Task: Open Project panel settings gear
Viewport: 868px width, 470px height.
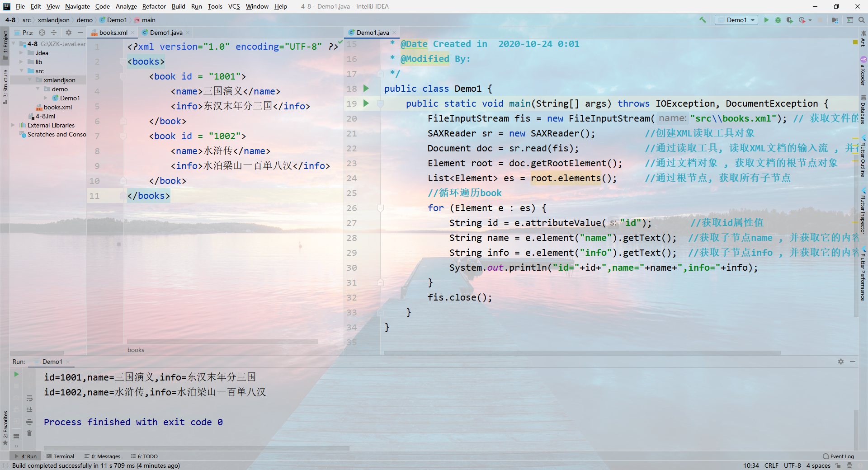Action: (x=69, y=33)
